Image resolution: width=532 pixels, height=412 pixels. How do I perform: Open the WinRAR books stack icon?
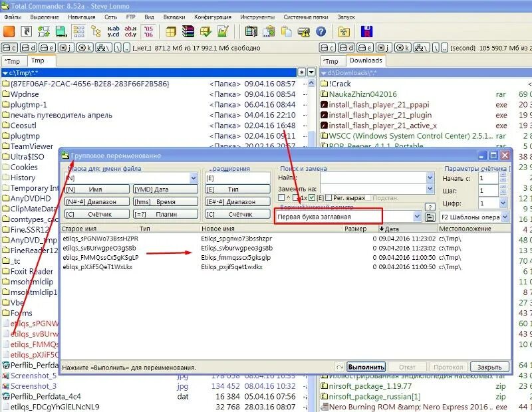pyautogui.click(x=188, y=31)
